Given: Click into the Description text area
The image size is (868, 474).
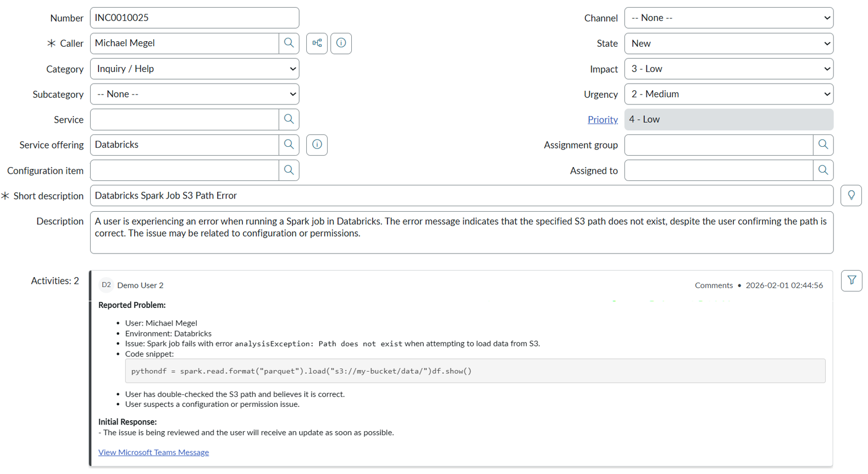Looking at the screenshot, I should click(462, 233).
